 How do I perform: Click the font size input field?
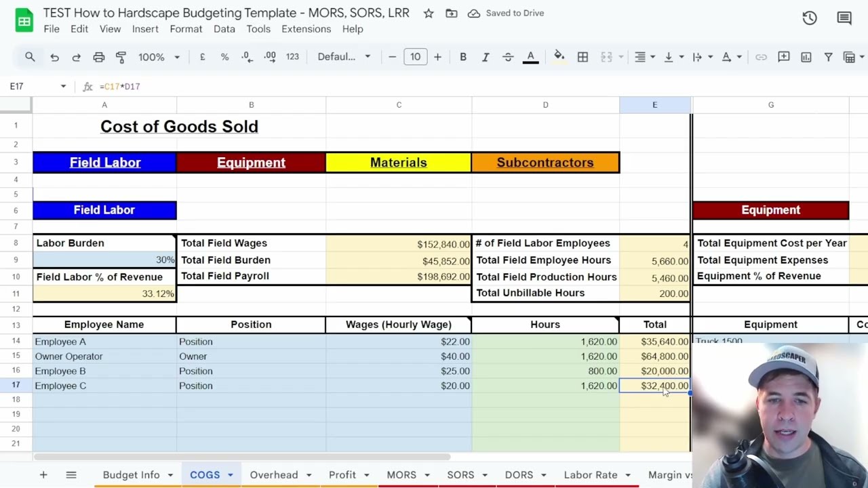[415, 57]
